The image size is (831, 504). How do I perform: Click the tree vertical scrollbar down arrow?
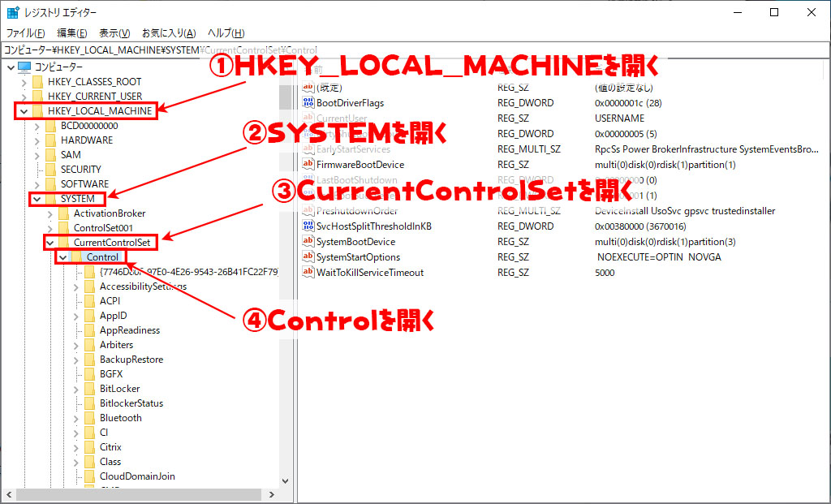[285, 481]
